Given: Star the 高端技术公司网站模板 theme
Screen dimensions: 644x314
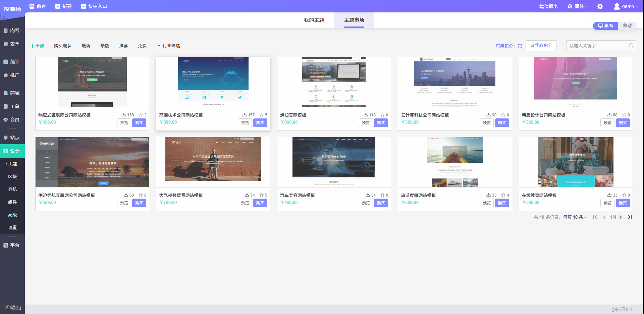Looking at the screenshot, I should 262,115.
